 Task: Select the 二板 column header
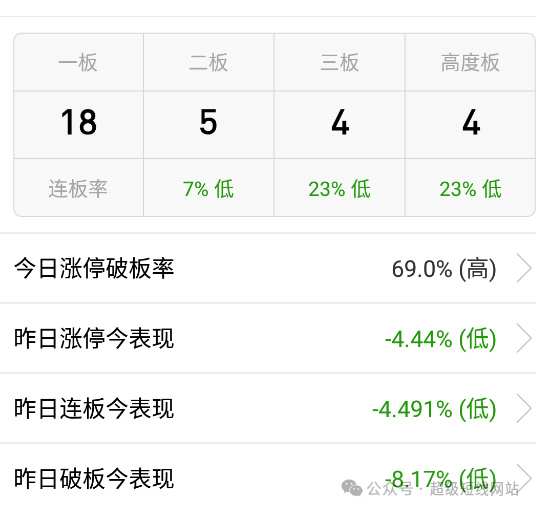pyautogui.click(x=209, y=63)
